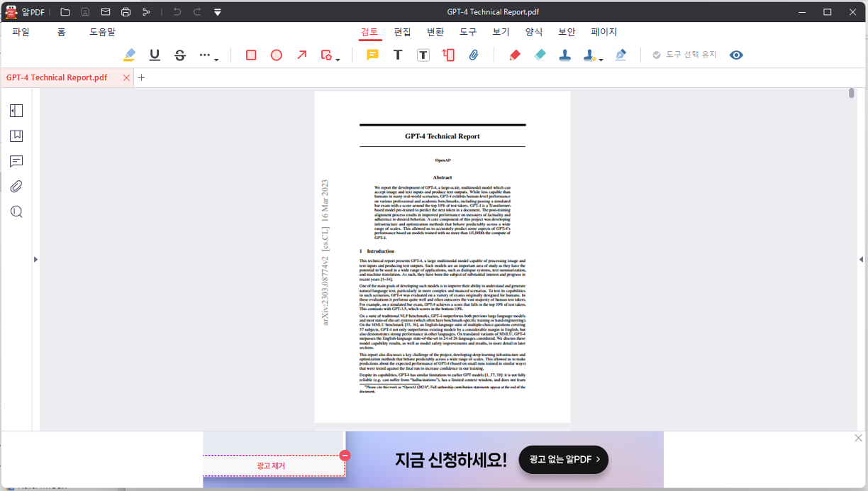
Task: Click the red minus ad remove badge
Action: coord(345,456)
